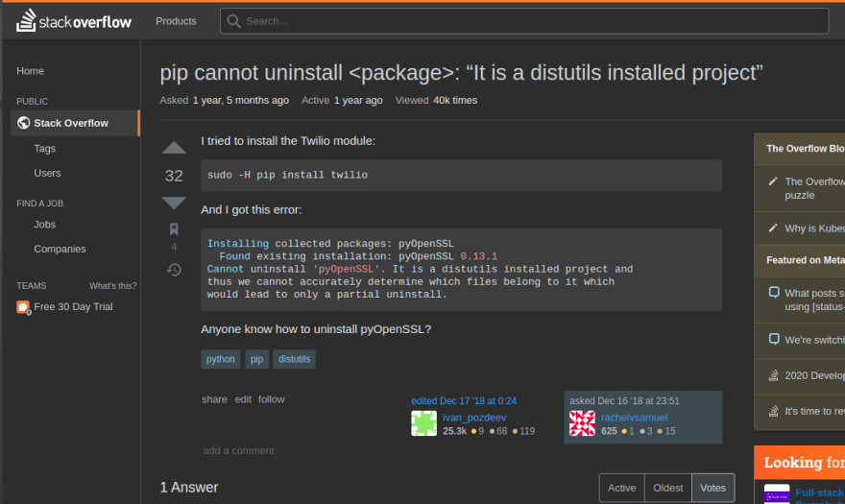
Task: Click pencil icon beside The Overflow puzzle post
Action: (773, 181)
